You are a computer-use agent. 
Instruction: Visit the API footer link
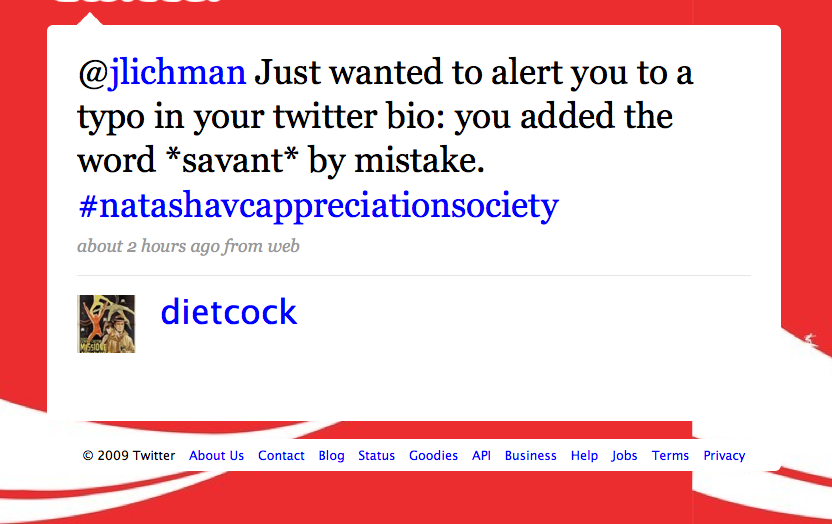(481, 456)
